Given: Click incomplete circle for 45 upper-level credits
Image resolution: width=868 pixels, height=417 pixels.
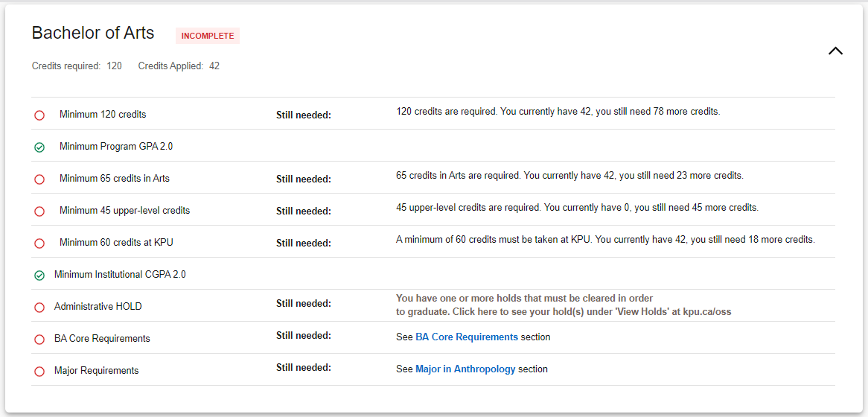Looking at the screenshot, I should [39, 211].
